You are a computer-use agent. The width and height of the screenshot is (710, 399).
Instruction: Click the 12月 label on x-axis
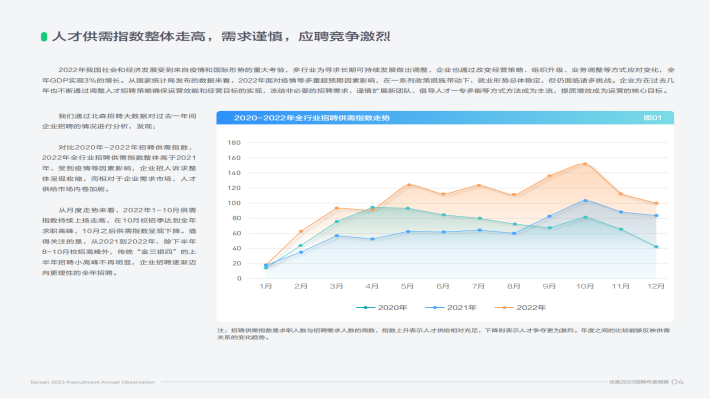click(656, 286)
